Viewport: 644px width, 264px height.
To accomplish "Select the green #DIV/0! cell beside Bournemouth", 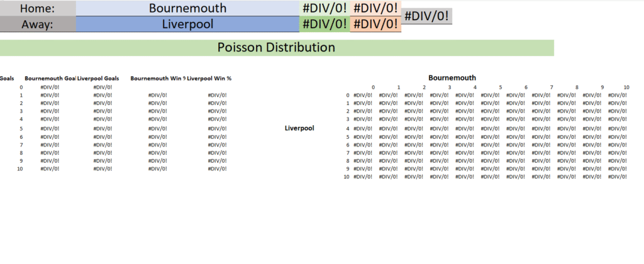I will [325, 8].
